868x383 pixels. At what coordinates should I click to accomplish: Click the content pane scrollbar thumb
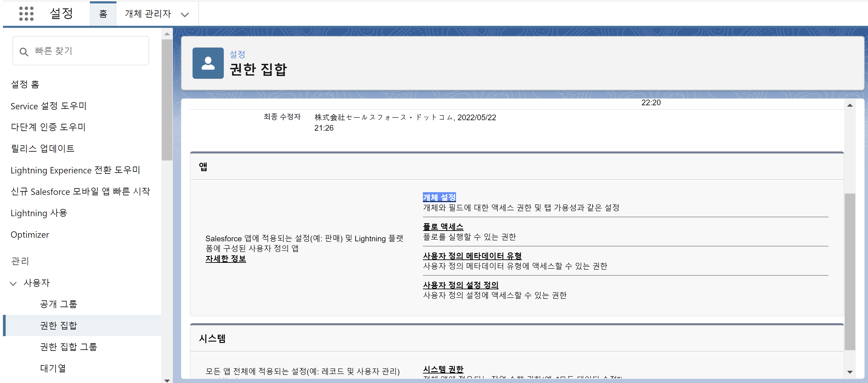pyautogui.click(x=850, y=271)
